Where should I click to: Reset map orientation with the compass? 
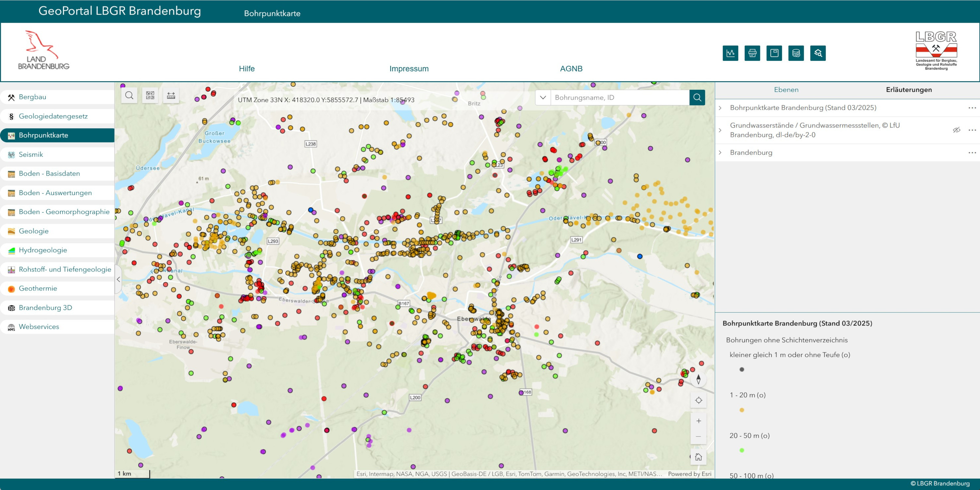coord(698,379)
